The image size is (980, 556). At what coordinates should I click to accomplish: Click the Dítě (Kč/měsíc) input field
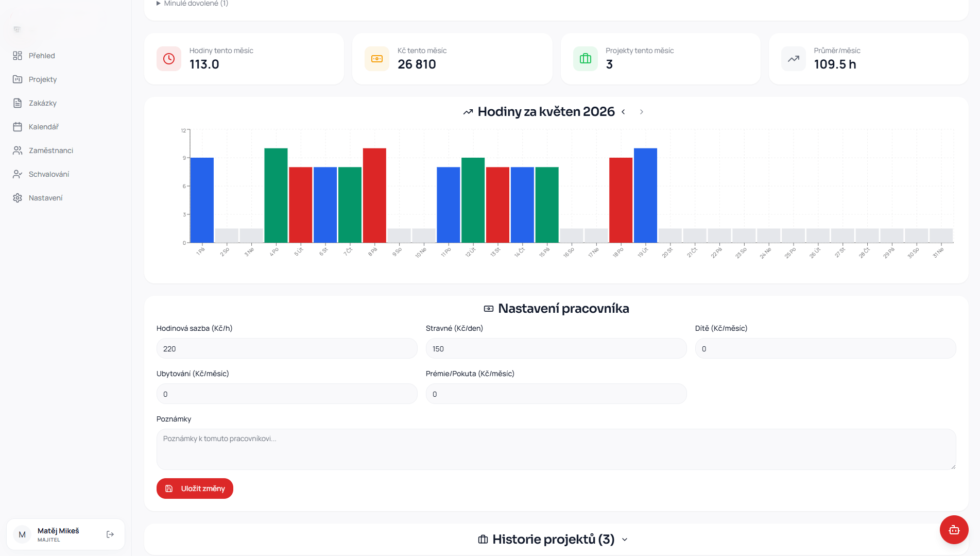pos(826,349)
